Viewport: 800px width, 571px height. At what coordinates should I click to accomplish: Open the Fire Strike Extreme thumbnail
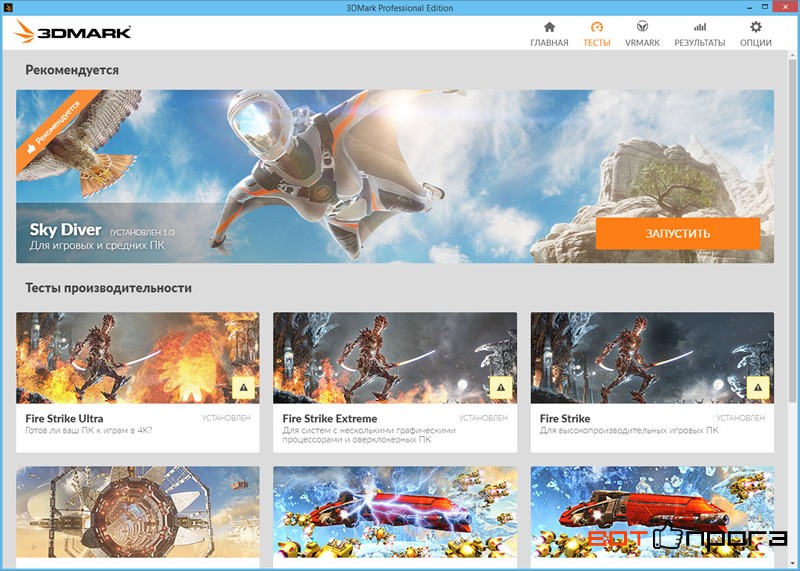coord(395,358)
